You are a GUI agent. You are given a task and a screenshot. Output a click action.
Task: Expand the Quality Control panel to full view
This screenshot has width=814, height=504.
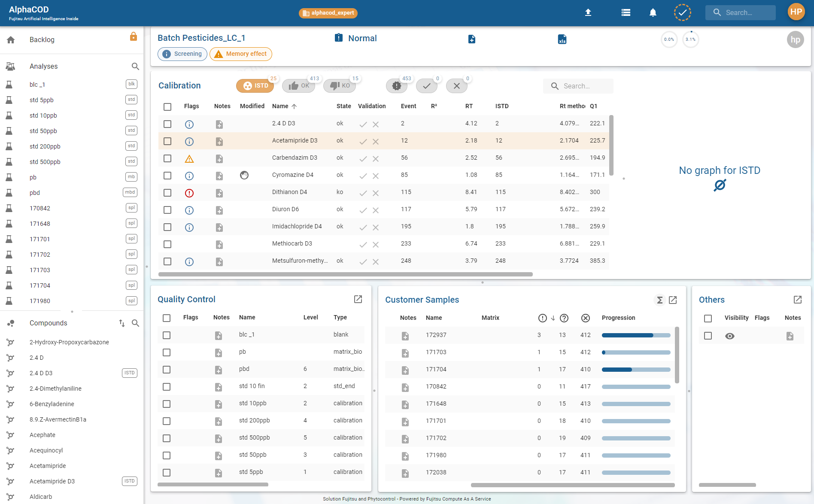coord(358,299)
